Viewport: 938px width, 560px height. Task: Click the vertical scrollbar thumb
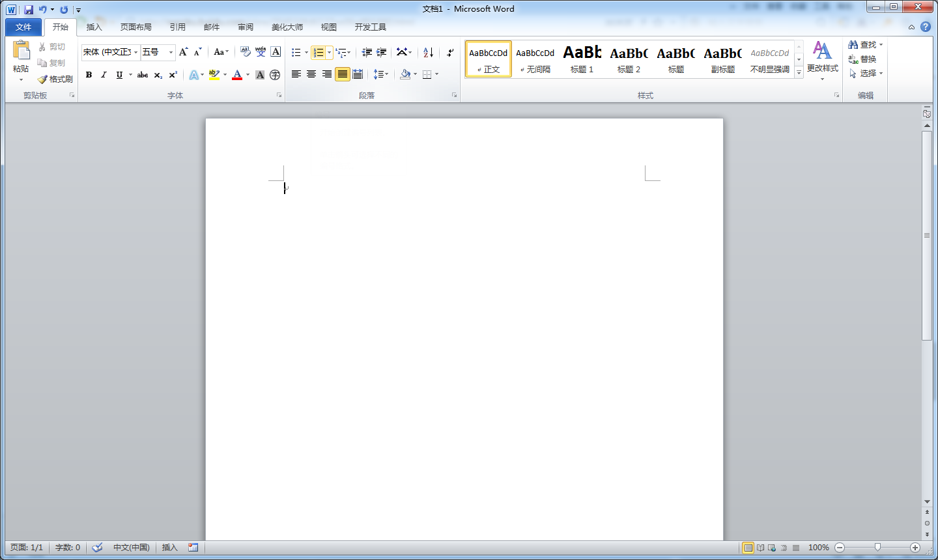(927, 235)
